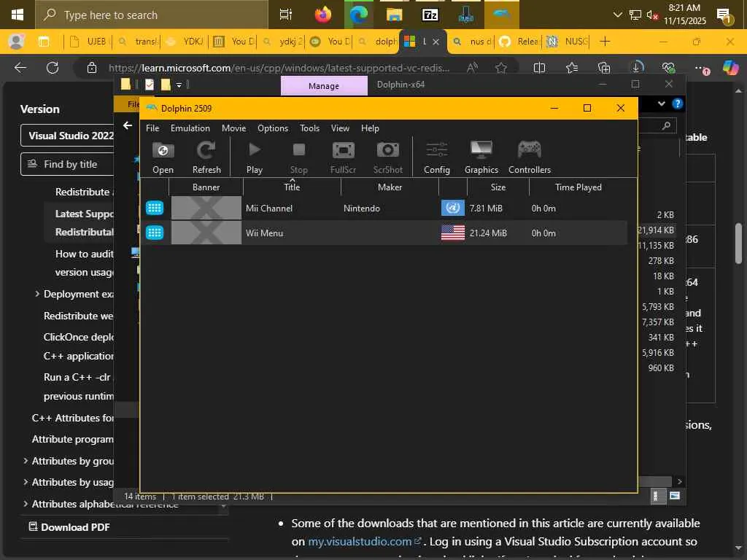Image resolution: width=747 pixels, height=560 pixels.
Task: Expand Attributes by usage tree item
Action: click(26, 482)
